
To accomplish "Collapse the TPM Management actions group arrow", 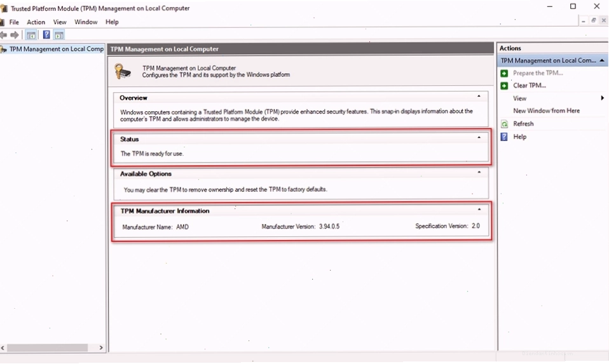I will pos(602,60).
